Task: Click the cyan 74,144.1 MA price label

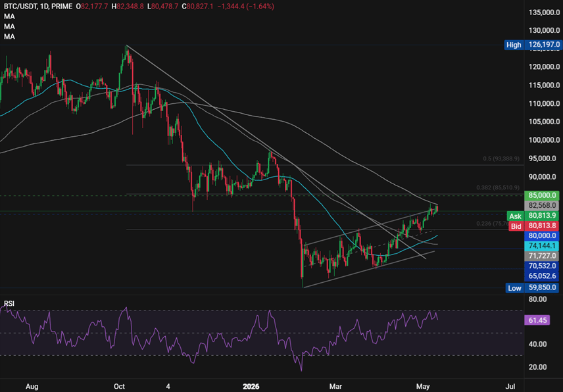Action: click(x=542, y=246)
